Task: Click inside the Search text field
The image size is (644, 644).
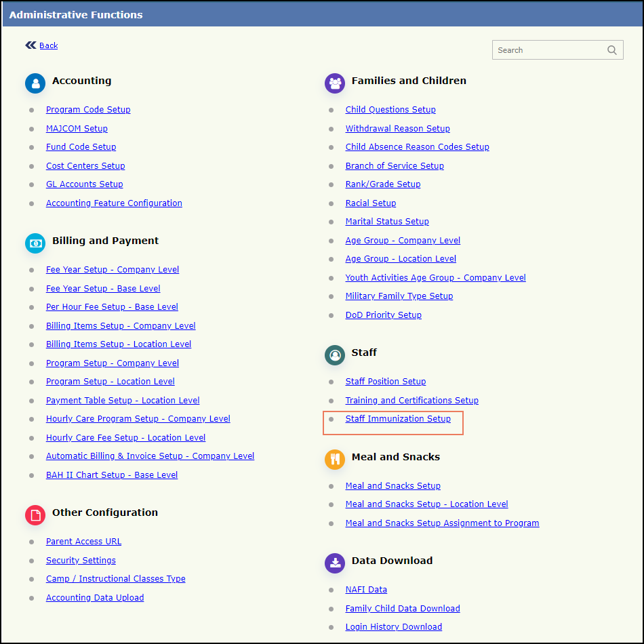Action: pos(548,50)
